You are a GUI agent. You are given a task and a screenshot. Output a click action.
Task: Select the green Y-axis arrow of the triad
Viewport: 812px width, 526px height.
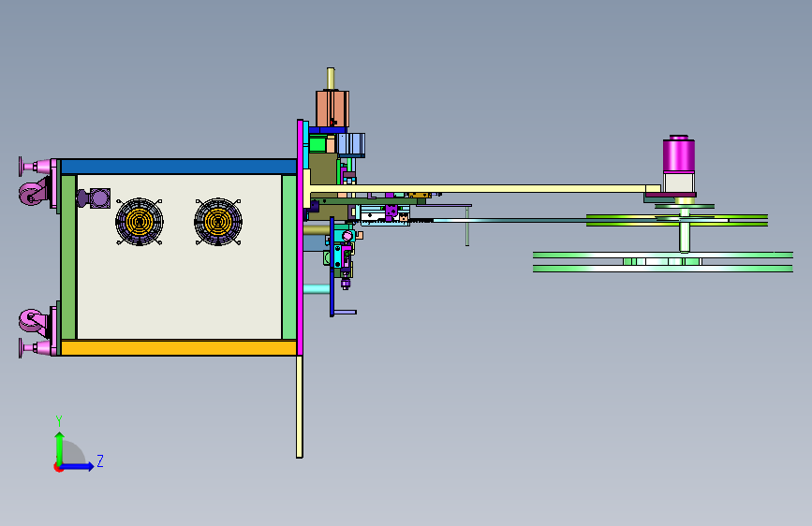click(60, 447)
